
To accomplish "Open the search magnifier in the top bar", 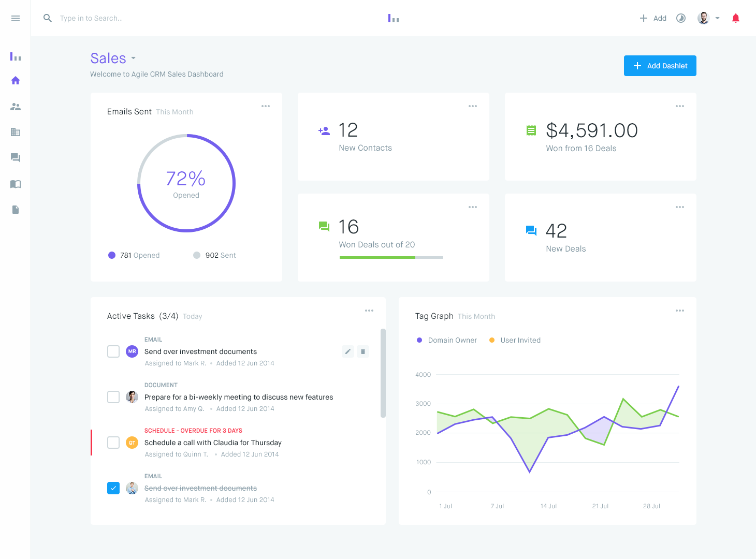I will click(x=48, y=18).
